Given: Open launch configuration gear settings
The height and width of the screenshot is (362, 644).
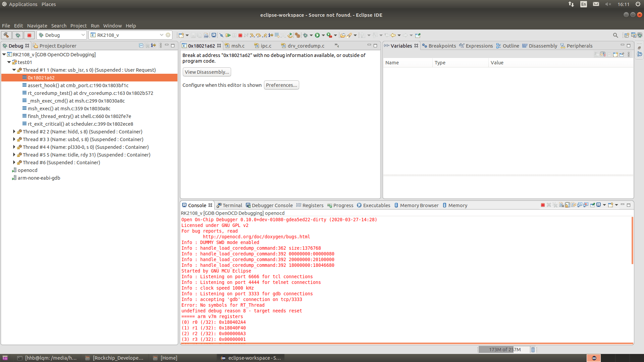Looking at the screenshot, I should (x=168, y=35).
